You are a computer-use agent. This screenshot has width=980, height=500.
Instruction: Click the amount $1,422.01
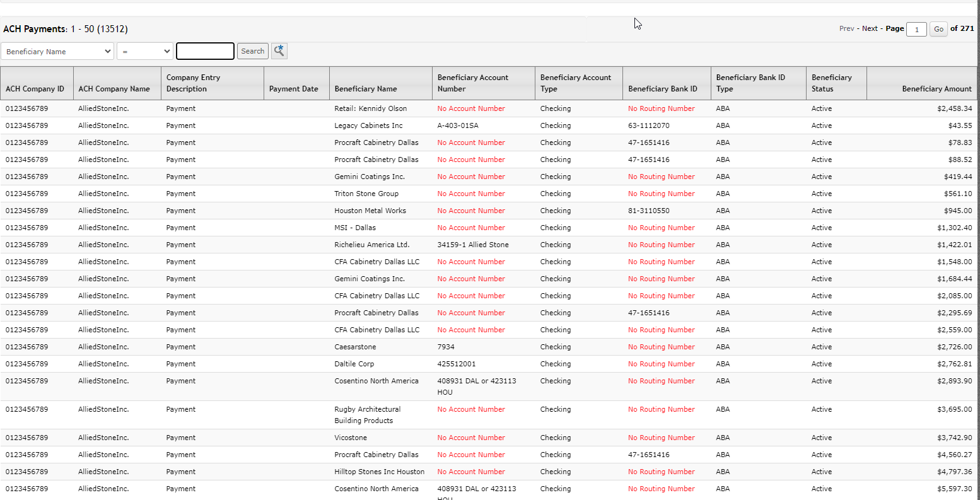955,245
